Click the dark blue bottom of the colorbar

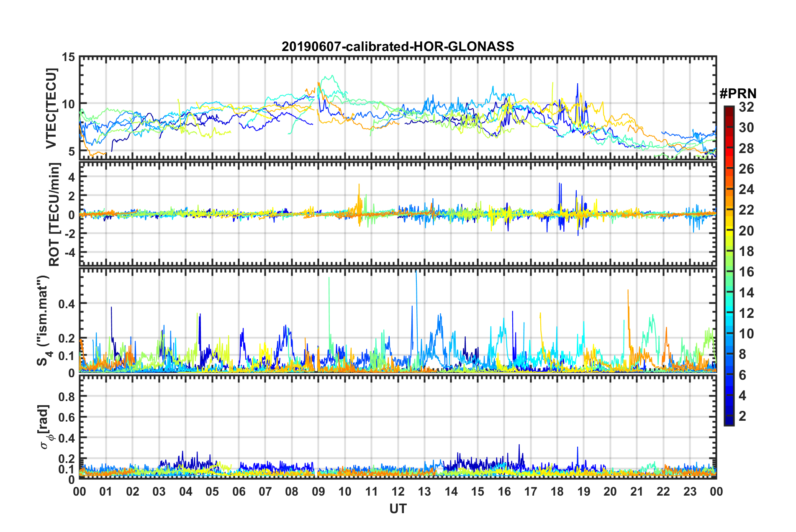pos(729,422)
